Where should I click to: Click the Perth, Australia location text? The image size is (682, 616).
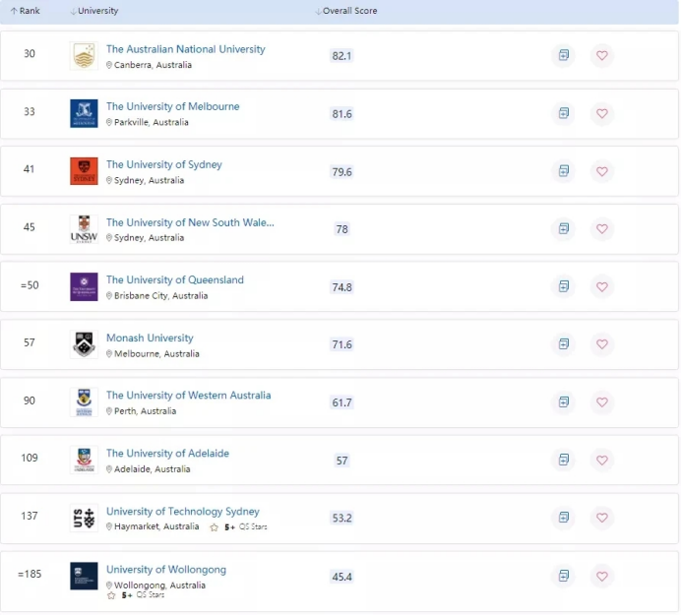click(146, 411)
